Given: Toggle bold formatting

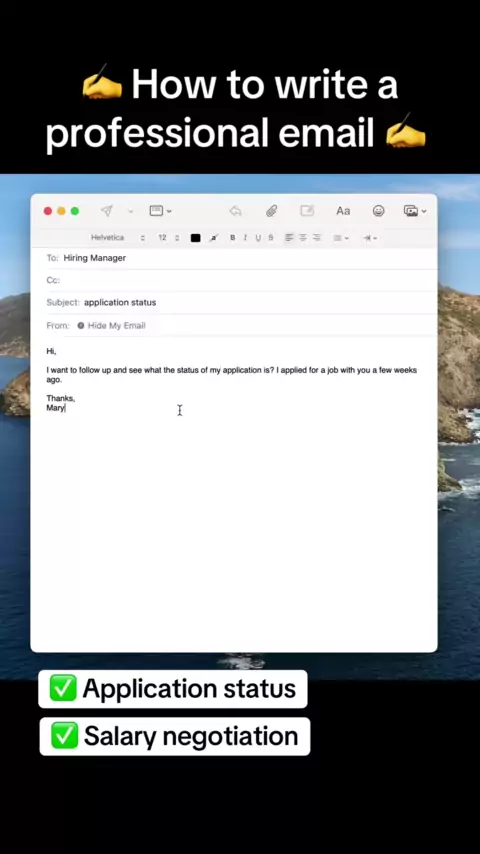Looking at the screenshot, I should (233, 238).
